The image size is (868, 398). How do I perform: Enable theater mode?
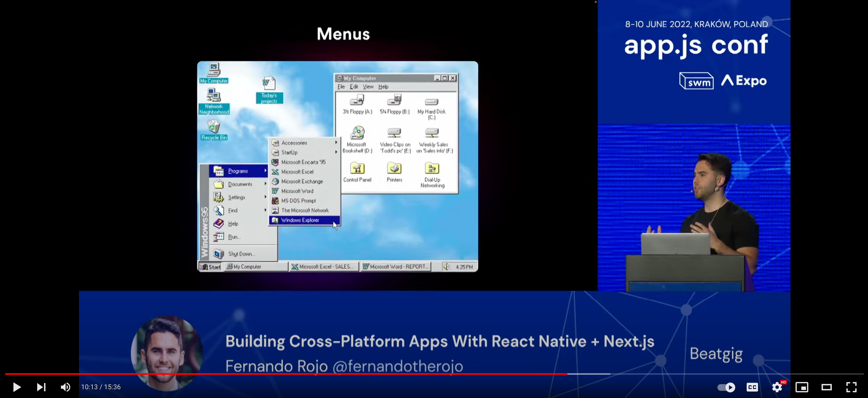coord(826,387)
